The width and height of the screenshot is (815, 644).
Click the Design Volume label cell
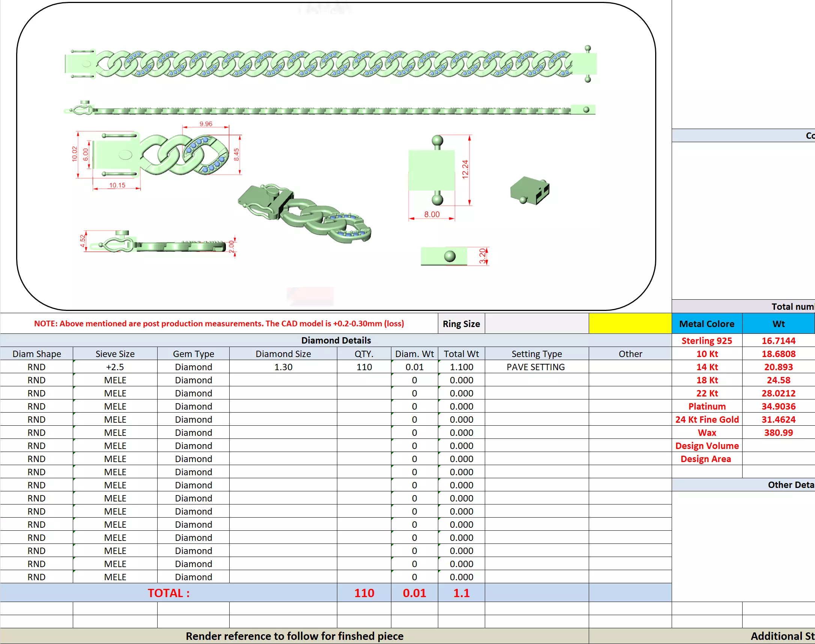tap(707, 446)
